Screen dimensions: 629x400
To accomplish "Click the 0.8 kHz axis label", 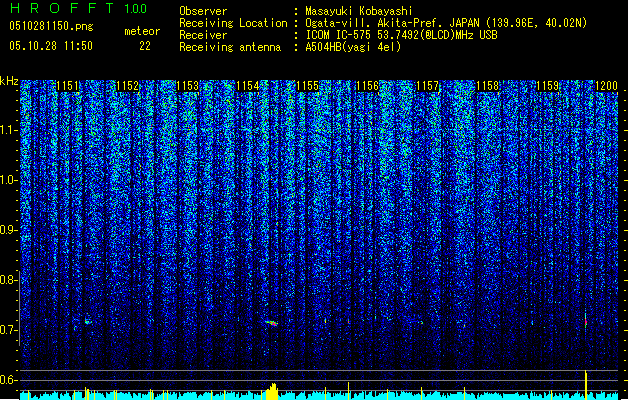I will click(9, 280).
